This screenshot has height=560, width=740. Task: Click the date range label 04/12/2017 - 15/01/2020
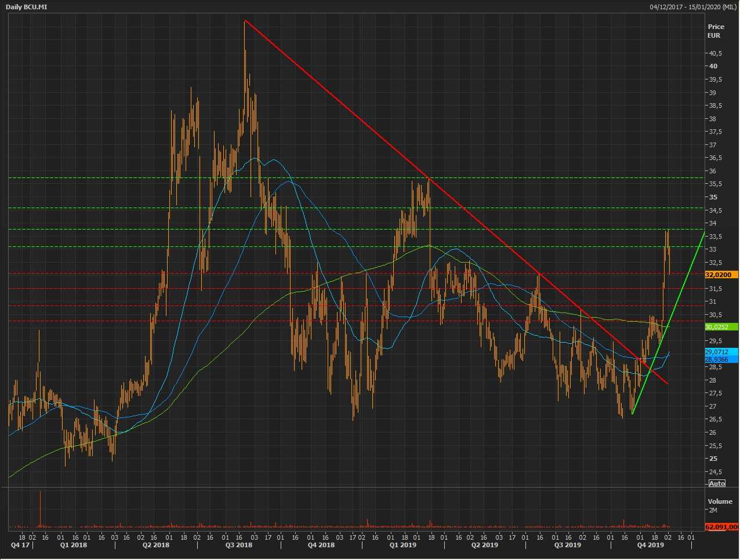pos(693,7)
